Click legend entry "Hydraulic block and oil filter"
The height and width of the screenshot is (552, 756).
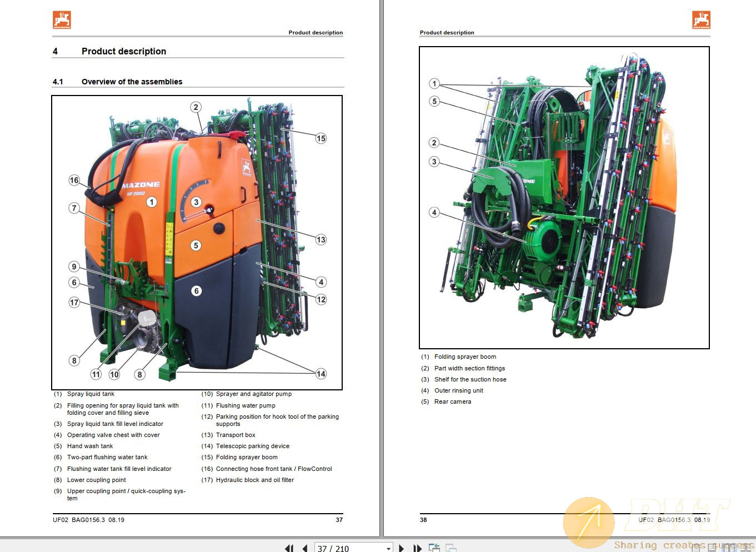[255, 480]
